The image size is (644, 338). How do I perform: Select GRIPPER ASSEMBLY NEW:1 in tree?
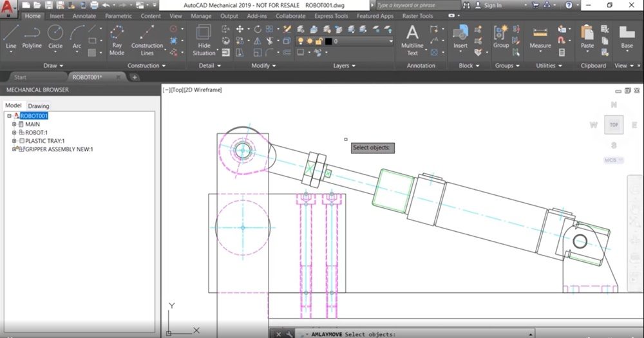point(59,149)
